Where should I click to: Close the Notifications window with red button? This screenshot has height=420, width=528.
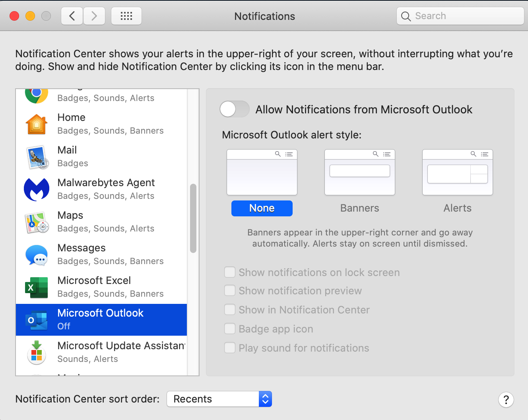click(14, 16)
